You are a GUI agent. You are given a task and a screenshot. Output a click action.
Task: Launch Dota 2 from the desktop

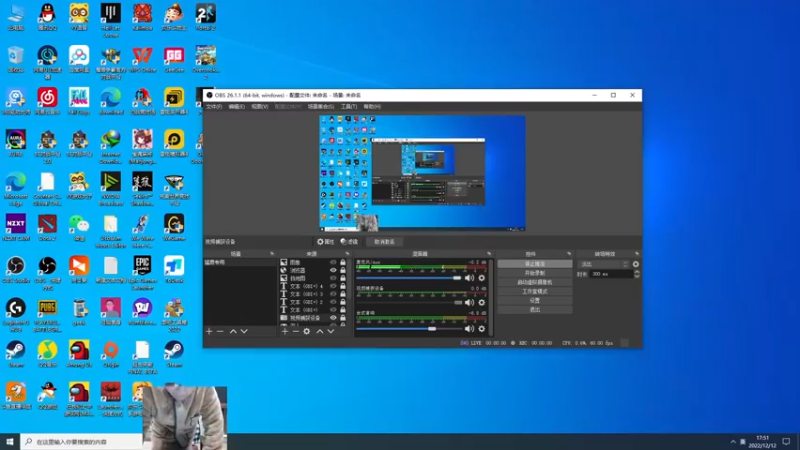(x=47, y=228)
